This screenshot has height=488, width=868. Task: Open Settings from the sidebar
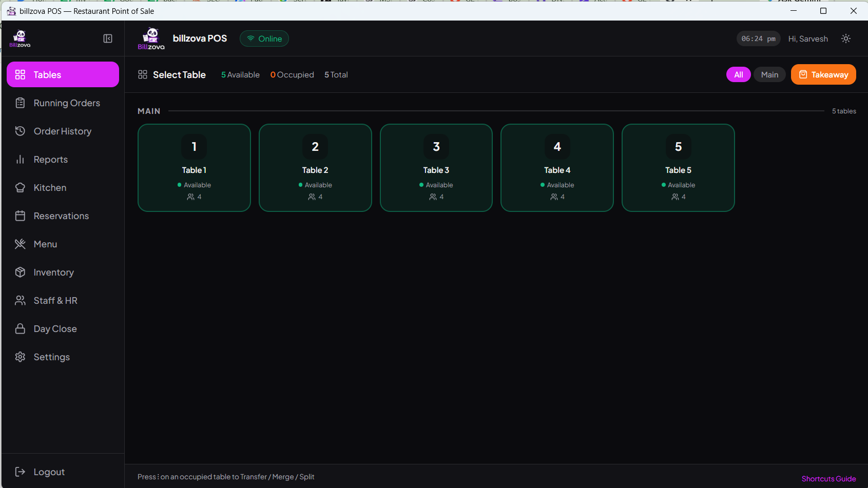pyautogui.click(x=63, y=357)
